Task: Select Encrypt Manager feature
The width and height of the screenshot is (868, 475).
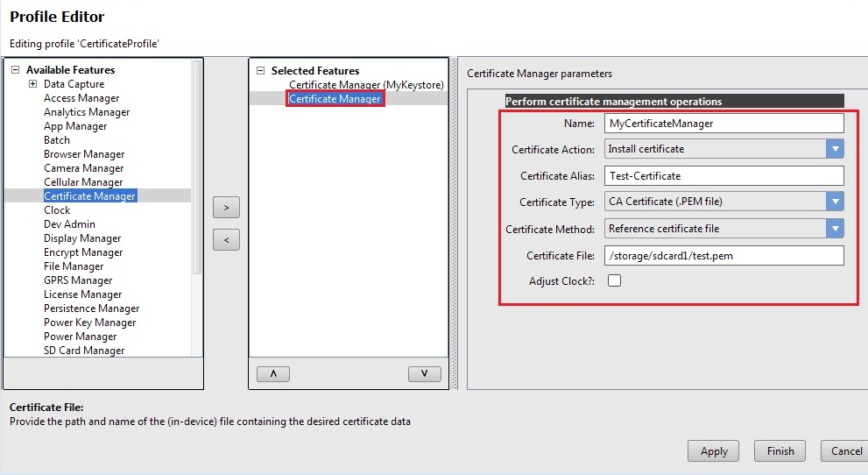Action: [83, 252]
